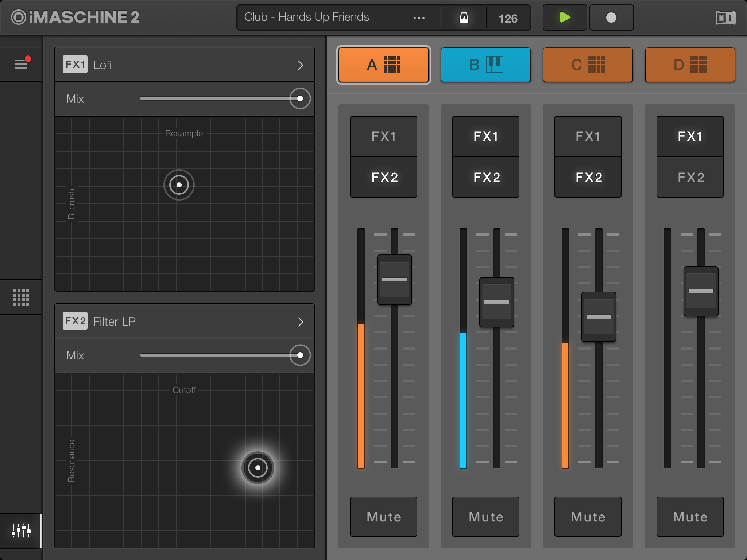The height and width of the screenshot is (560, 747).
Task: Toggle the metronome icon
Action: (x=464, y=17)
